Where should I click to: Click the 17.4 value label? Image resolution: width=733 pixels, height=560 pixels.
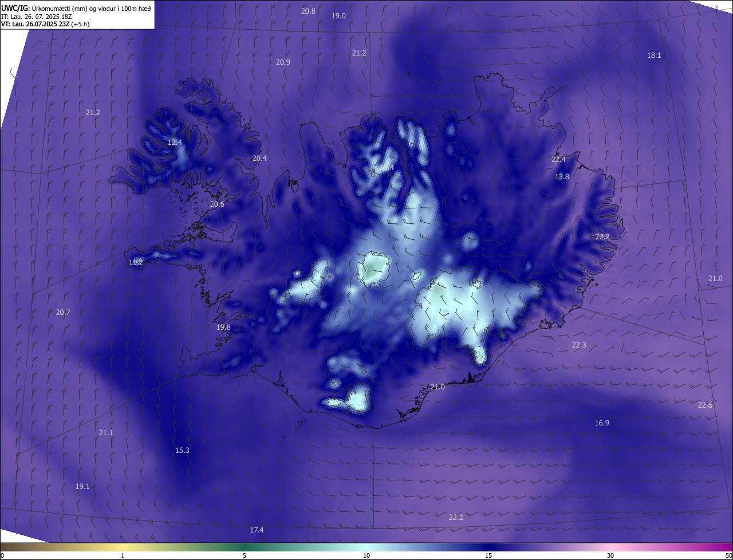[257, 530]
